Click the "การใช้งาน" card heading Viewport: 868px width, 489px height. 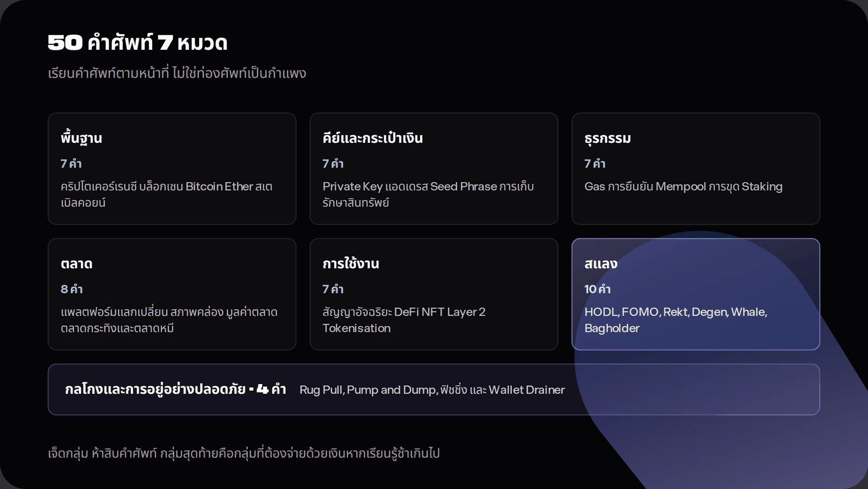point(351,263)
